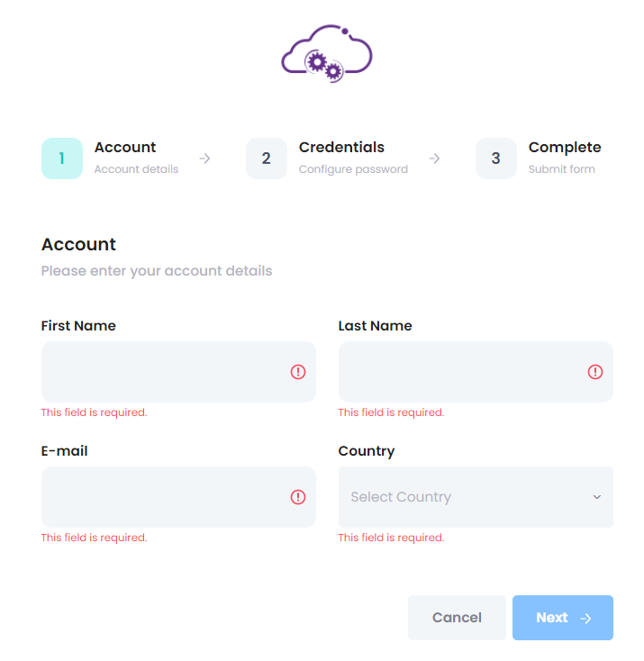Click the arrow inside the Next button
Image resolution: width=644 pixels, height=661 pixels.
(x=585, y=619)
